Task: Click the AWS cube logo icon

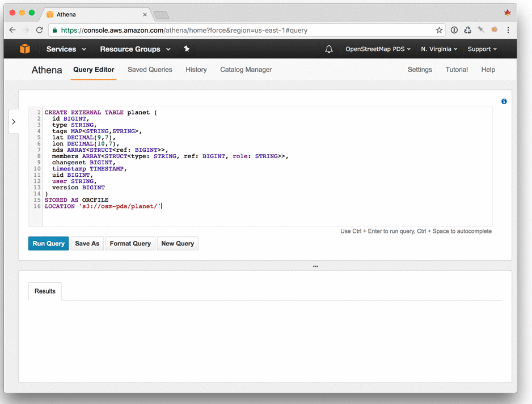Action: (x=25, y=49)
